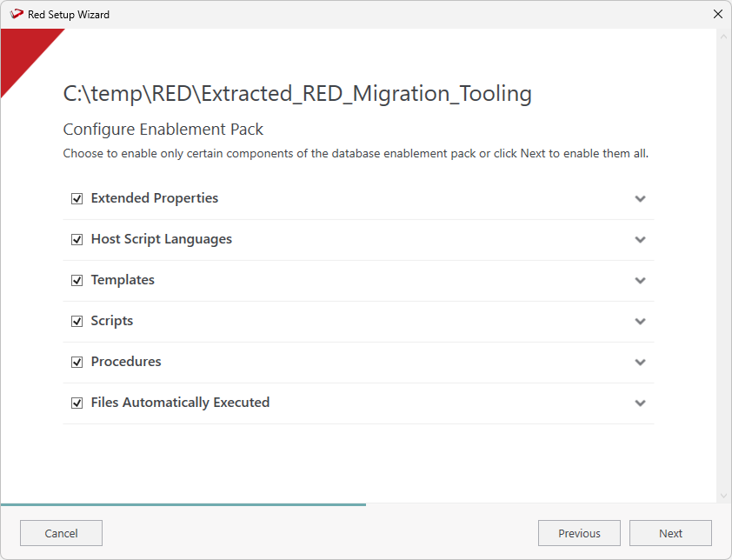Click the Red Setup Wizard title bar icon
Image resolution: width=732 pixels, height=560 pixels.
[16, 14]
